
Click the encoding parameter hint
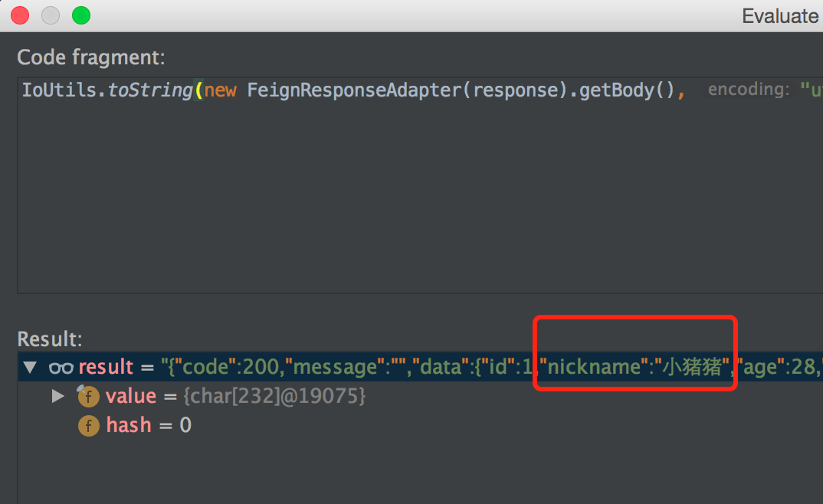click(x=749, y=90)
